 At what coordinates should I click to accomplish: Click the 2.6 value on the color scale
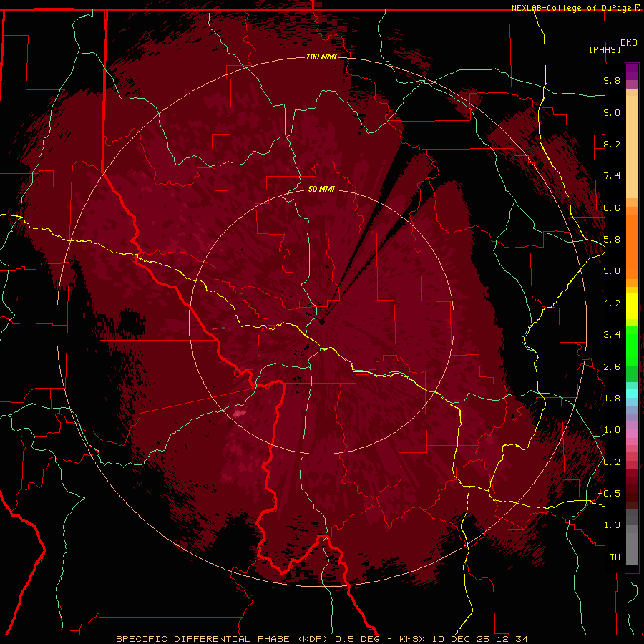pyautogui.click(x=612, y=367)
